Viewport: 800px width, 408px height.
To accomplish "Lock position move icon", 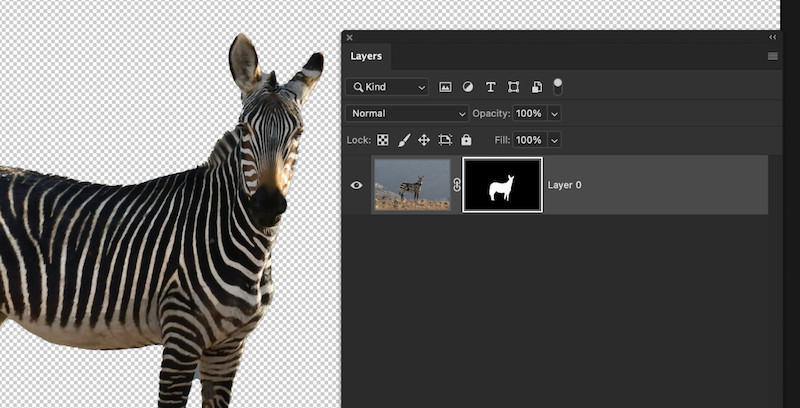I will click(424, 140).
